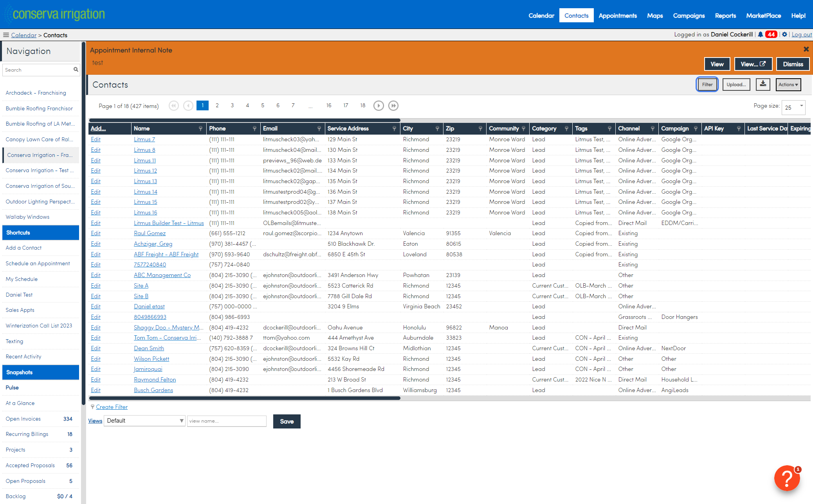813x504 pixels.
Task: Click the filter icon in Campaign column header
Action: tap(696, 128)
